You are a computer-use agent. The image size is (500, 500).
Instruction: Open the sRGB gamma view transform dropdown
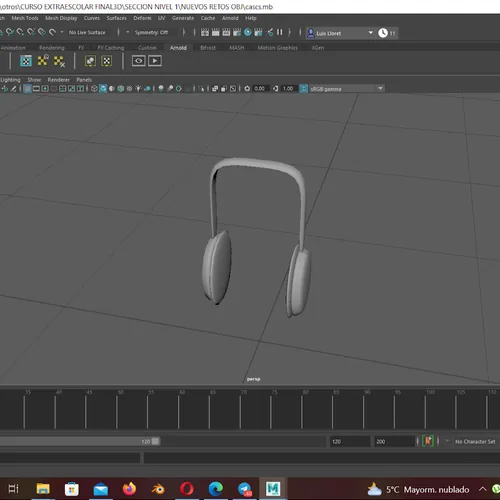[x=347, y=89]
